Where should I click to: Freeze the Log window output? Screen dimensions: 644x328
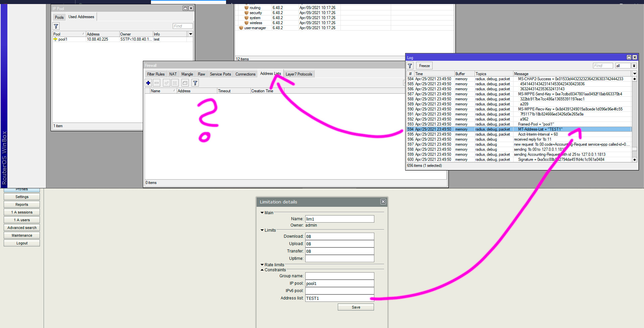coord(424,66)
